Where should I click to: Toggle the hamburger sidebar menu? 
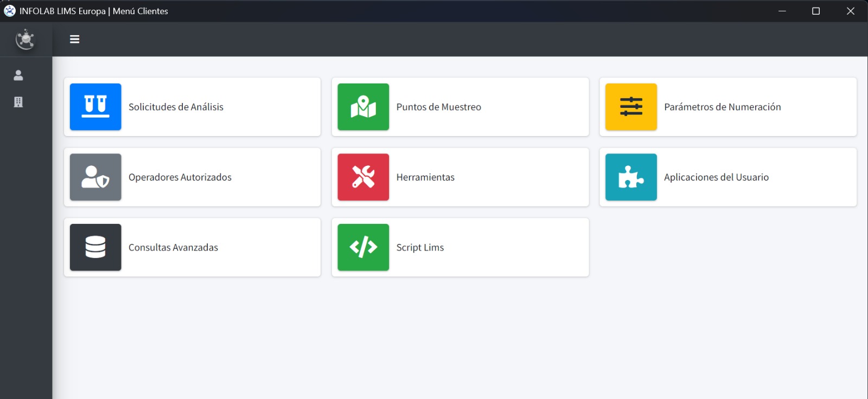(75, 39)
